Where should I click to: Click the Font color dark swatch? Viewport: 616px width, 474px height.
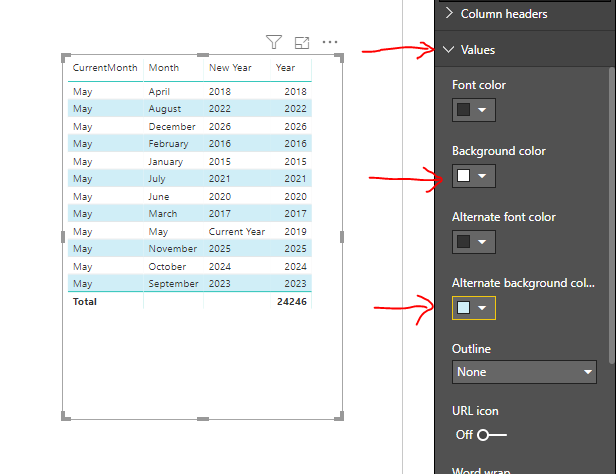pos(464,110)
